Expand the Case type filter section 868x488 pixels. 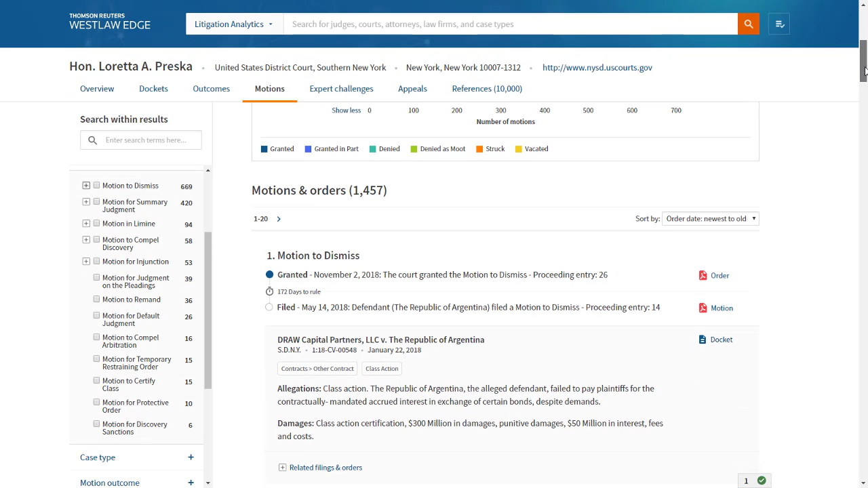click(191, 457)
